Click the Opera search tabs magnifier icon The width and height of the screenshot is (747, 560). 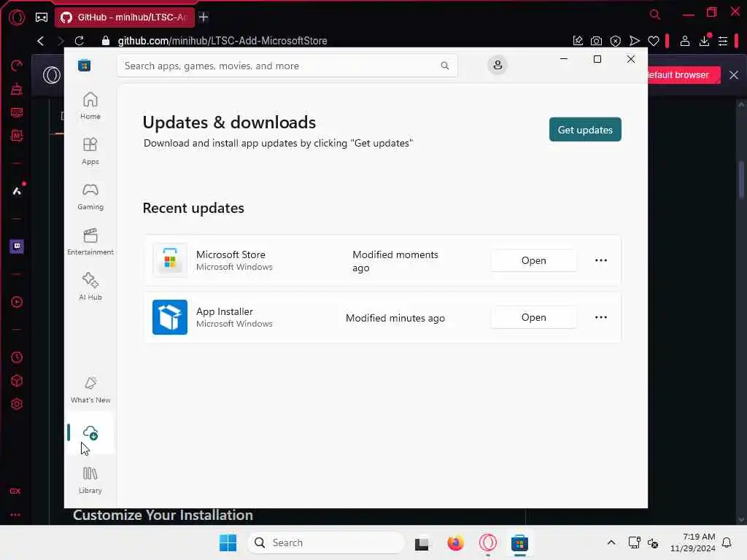(655, 15)
